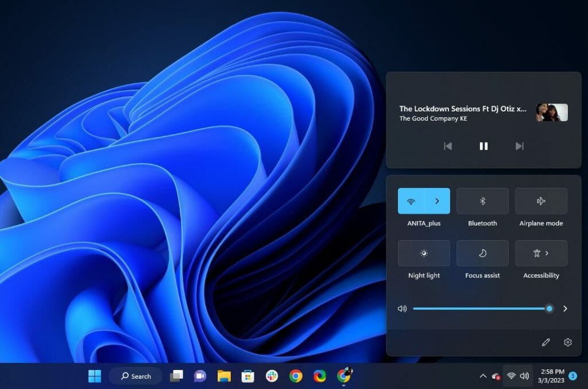The width and height of the screenshot is (588, 389).
Task: Open the quick settings edit pencil
Action: [546, 342]
